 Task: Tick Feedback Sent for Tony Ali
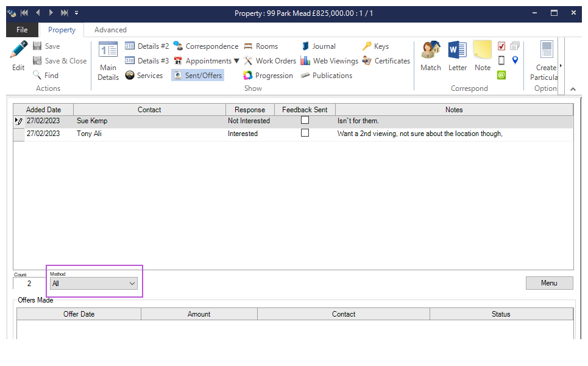[x=305, y=133]
